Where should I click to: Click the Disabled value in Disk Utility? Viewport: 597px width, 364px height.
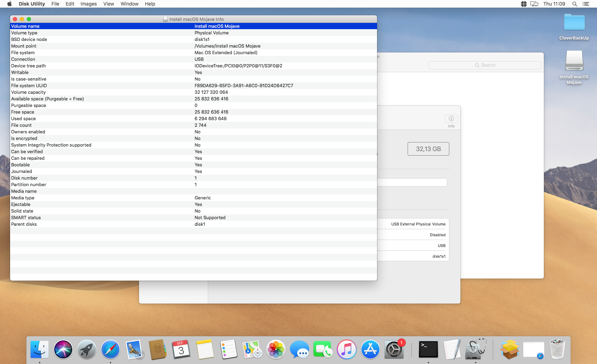coord(437,235)
